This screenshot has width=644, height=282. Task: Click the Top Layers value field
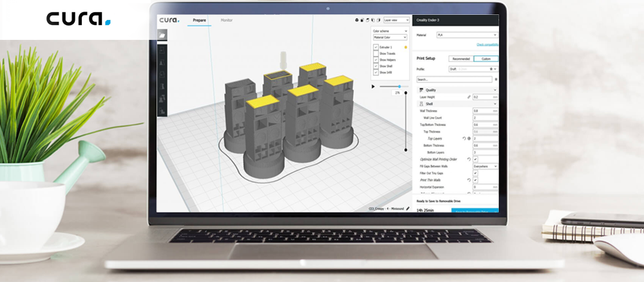(486, 138)
